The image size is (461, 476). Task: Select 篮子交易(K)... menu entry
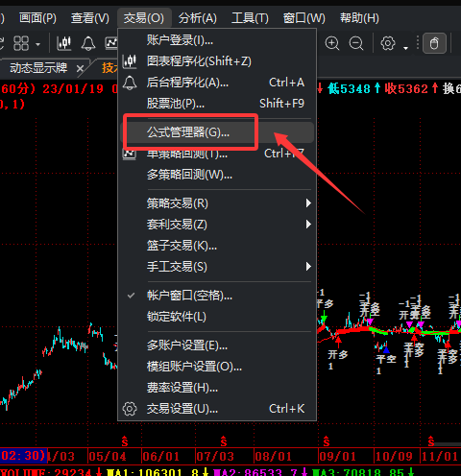point(217,246)
